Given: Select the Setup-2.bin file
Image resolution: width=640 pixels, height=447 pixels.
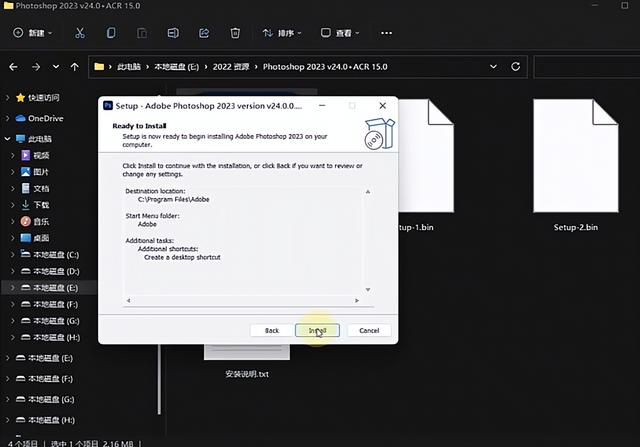Looking at the screenshot, I should point(576,165).
